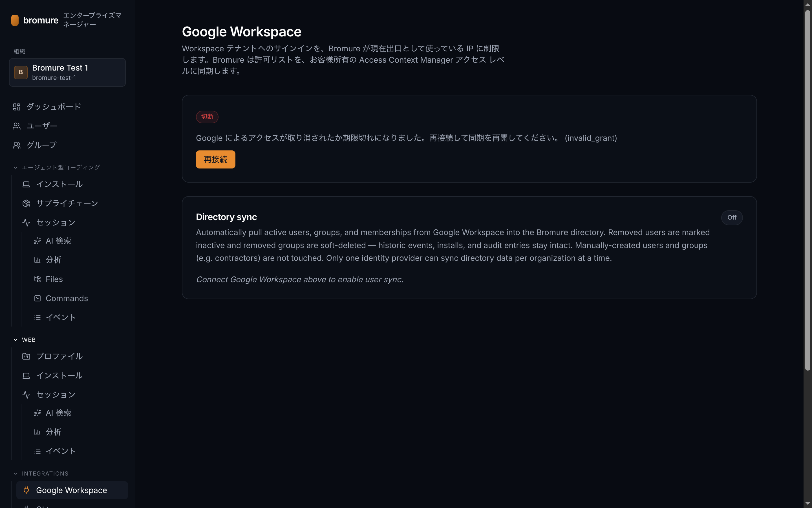Image resolution: width=812 pixels, height=508 pixels.
Task: Toggle the Directory sync Off switch
Action: pyautogui.click(x=732, y=217)
